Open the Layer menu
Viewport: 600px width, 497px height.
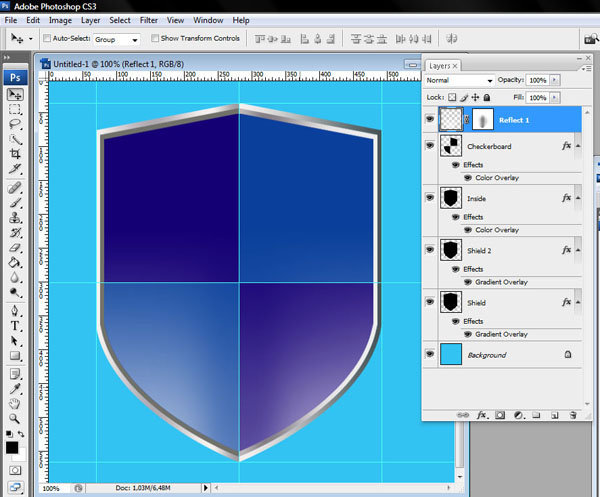[x=90, y=20]
